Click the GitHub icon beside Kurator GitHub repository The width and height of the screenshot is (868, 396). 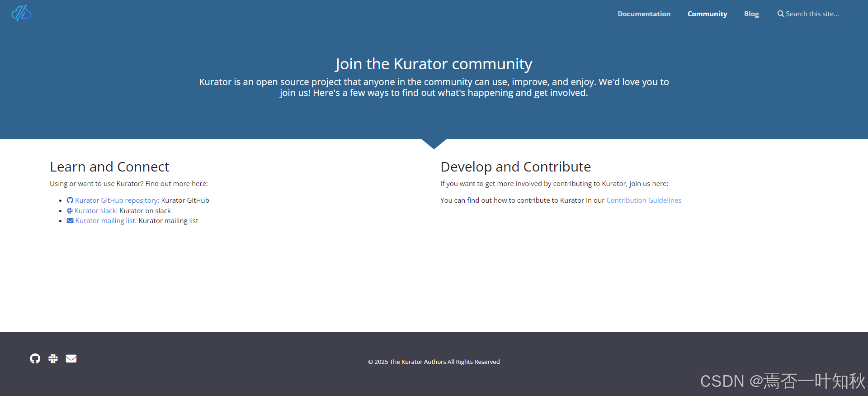[70, 200]
